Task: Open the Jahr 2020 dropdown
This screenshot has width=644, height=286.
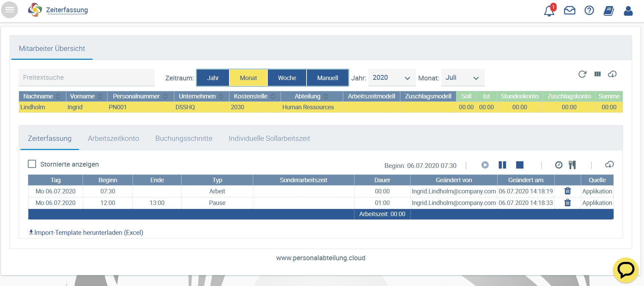Action: pos(392,78)
